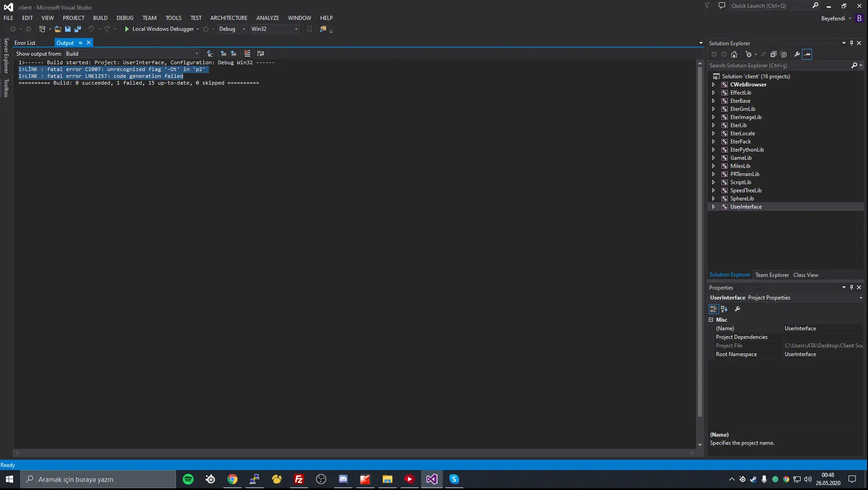The width and height of the screenshot is (868, 490).
Task: Toggle Show All Files in Solution Explorer
Action: (x=784, y=54)
